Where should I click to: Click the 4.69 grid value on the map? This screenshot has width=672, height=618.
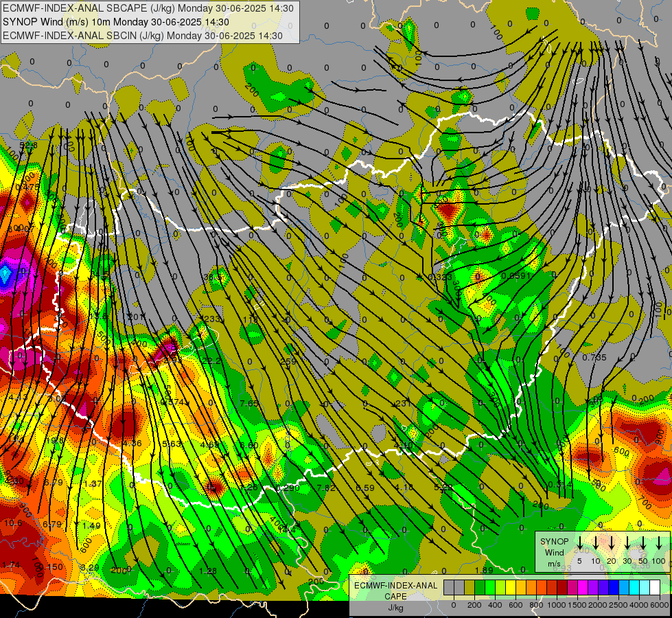[209, 444]
